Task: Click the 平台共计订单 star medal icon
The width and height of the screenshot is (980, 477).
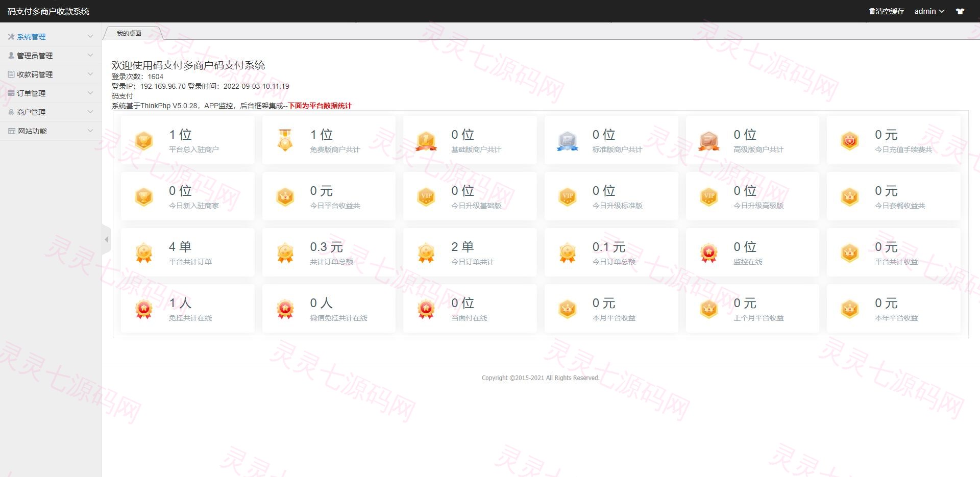Action: coord(144,253)
